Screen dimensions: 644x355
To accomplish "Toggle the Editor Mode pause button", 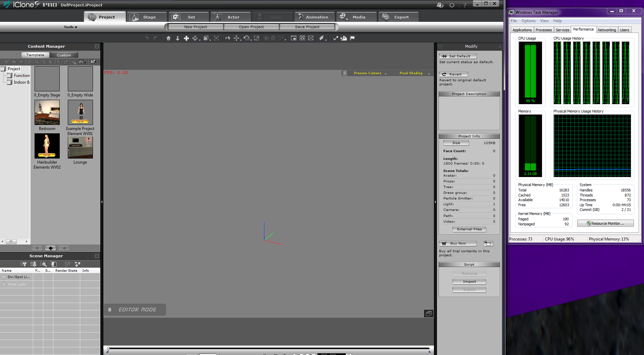I will 110,310.
